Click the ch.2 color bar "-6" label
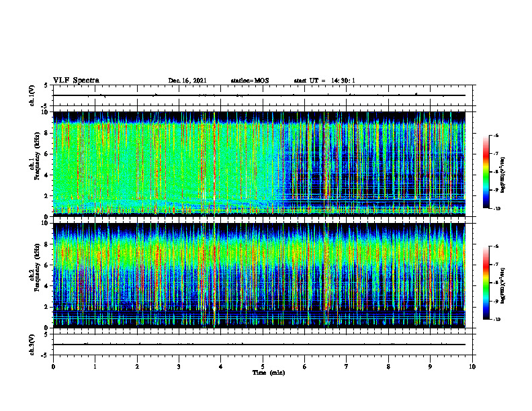This screenshot has height=411, width=532. [x=496, y=246]
